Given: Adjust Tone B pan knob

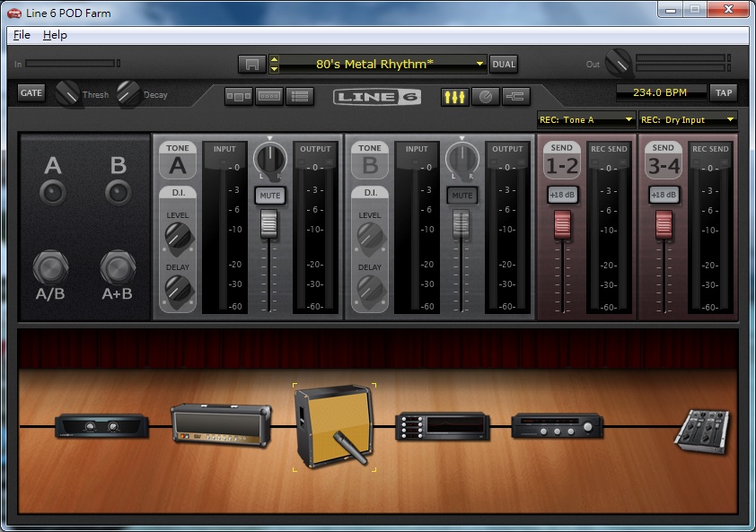Looking at the screenshot, I should 462,159.
